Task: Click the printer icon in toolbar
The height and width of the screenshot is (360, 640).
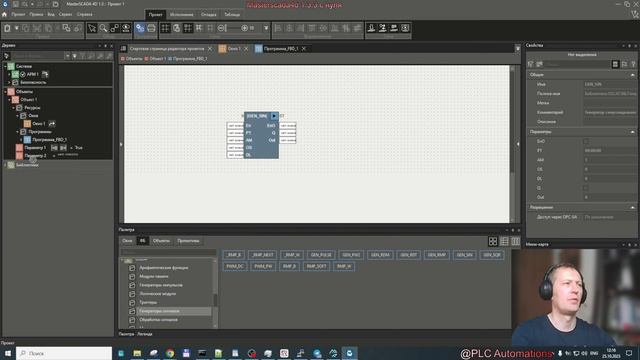Action: point(151,28)
